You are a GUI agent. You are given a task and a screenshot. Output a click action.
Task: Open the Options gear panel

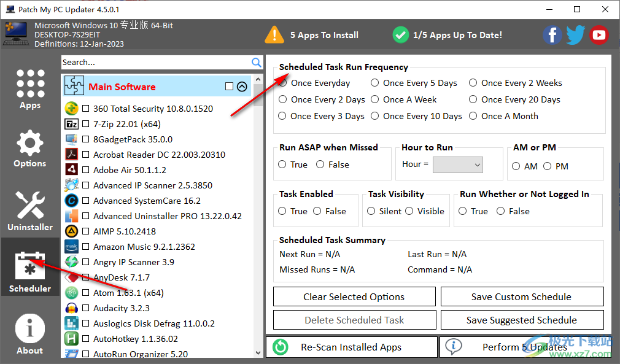coord(30,149)
